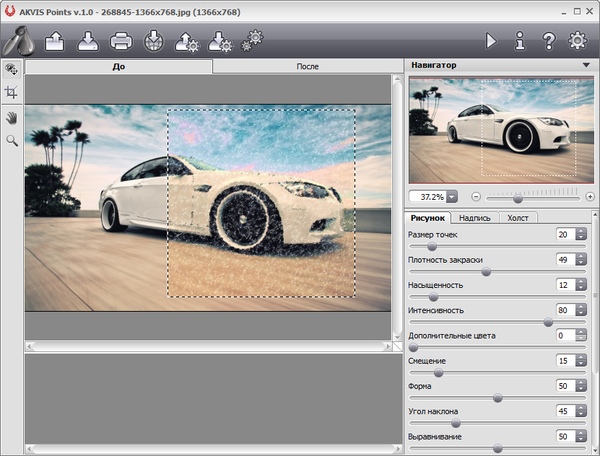Save the image with the download-arrow icon
Screen dimensions: 600x456
[x=87, y=41]
